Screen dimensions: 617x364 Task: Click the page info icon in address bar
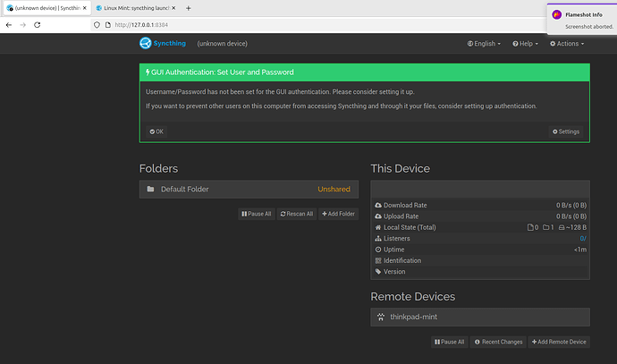click(108, 25)
